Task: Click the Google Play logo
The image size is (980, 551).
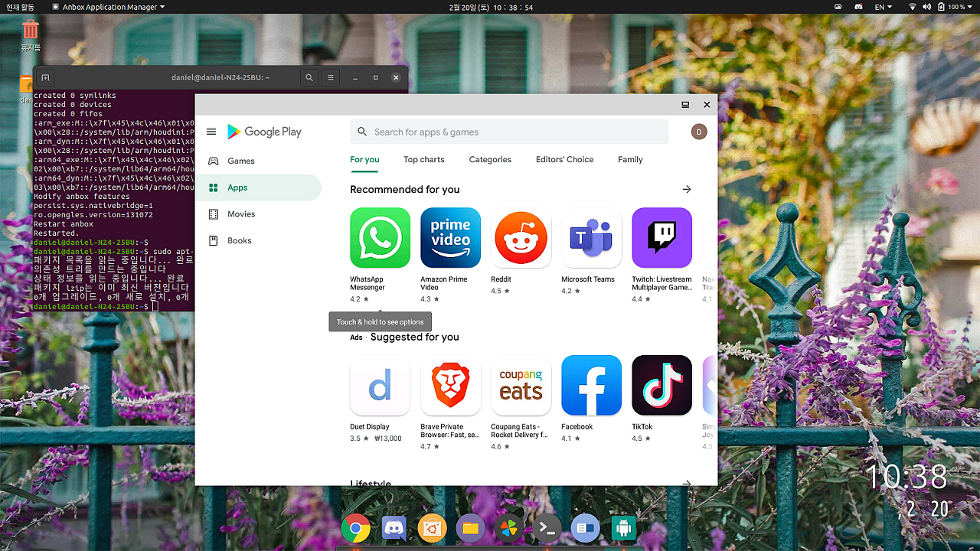Action: 264,132
